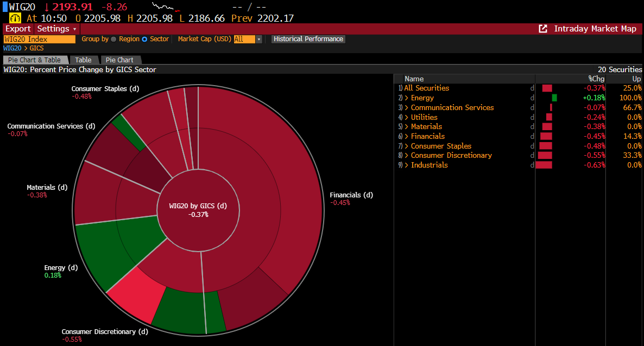Image resolution: width=644 pixels, height=346 pixels.
Task: Click the WIG20 breadcrumb link
Action: pos(12,48)
